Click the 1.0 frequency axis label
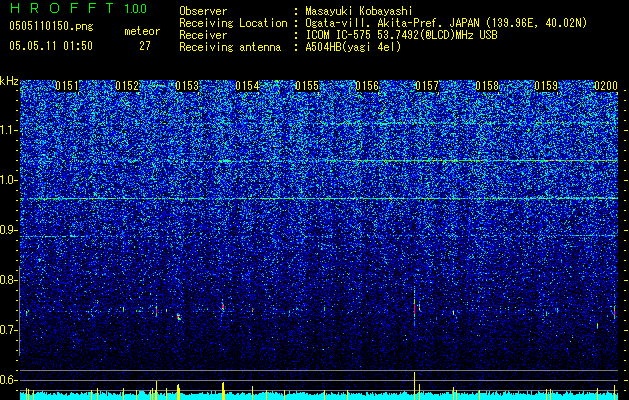 [x=9, y=180]
